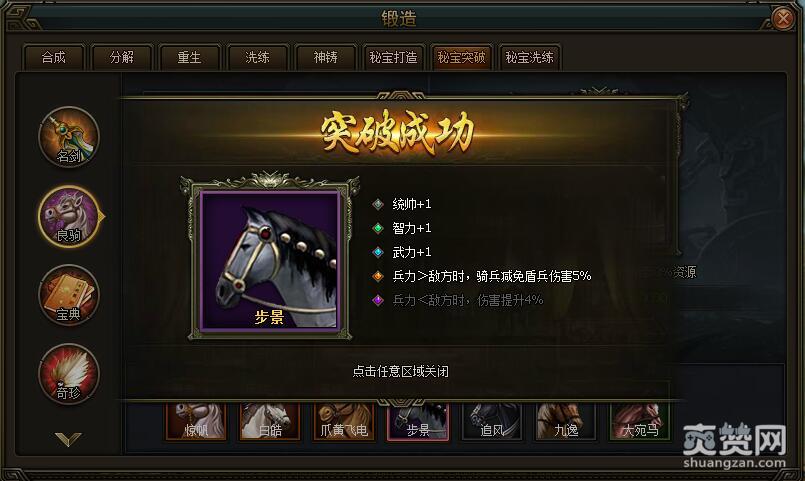
Task: Expand sidebar with the down chevron arrow
Action: pos(68,439)
